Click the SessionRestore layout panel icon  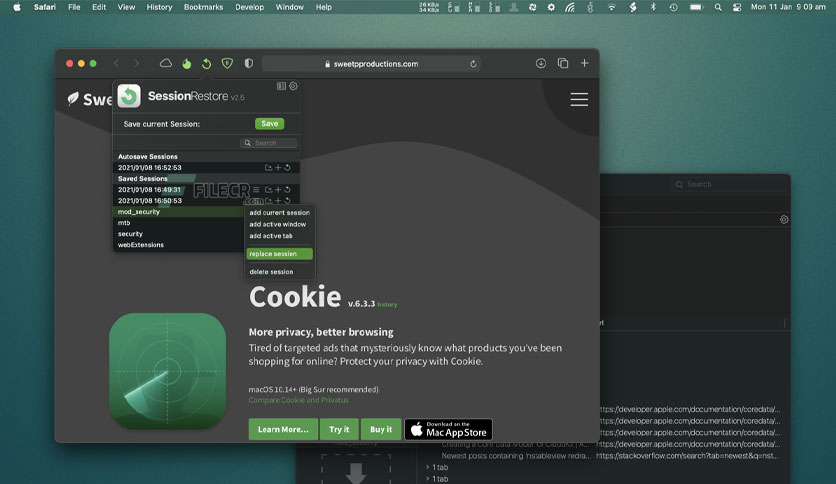click(x=282, y=86)
